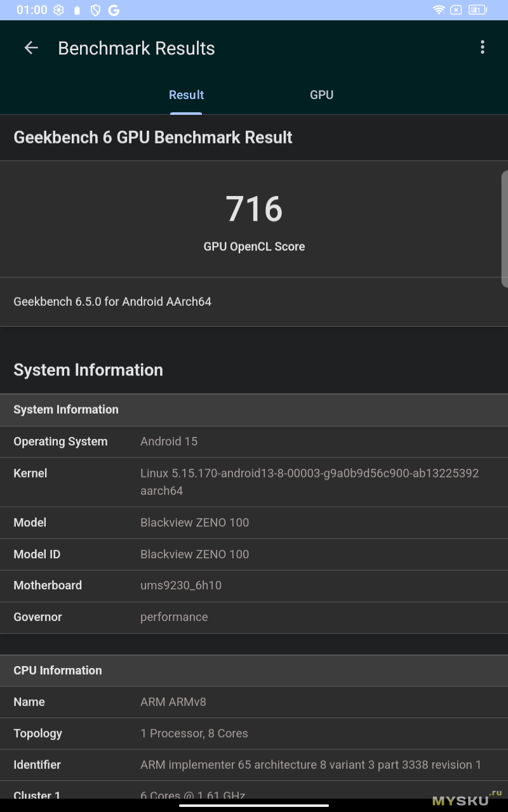Image resolution: width=508 pixels, height=812 pixels.
Task: Tap the bottom navigation gesture handle
Action: point(254,806)
